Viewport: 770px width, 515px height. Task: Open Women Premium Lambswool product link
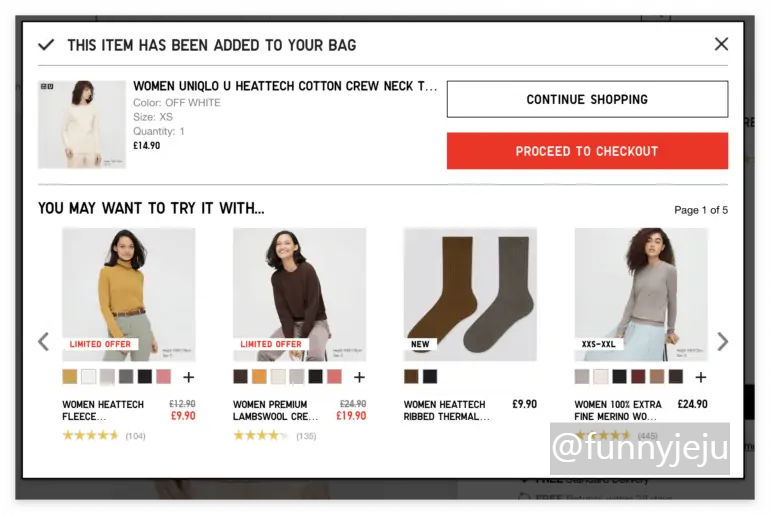pyautogui.click(x=275, y=410)
